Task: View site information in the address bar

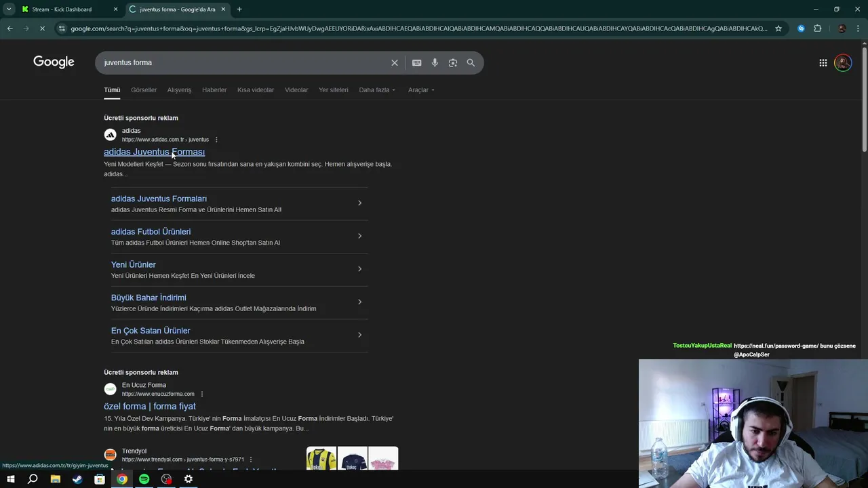Action: click(x=62, y=28)
